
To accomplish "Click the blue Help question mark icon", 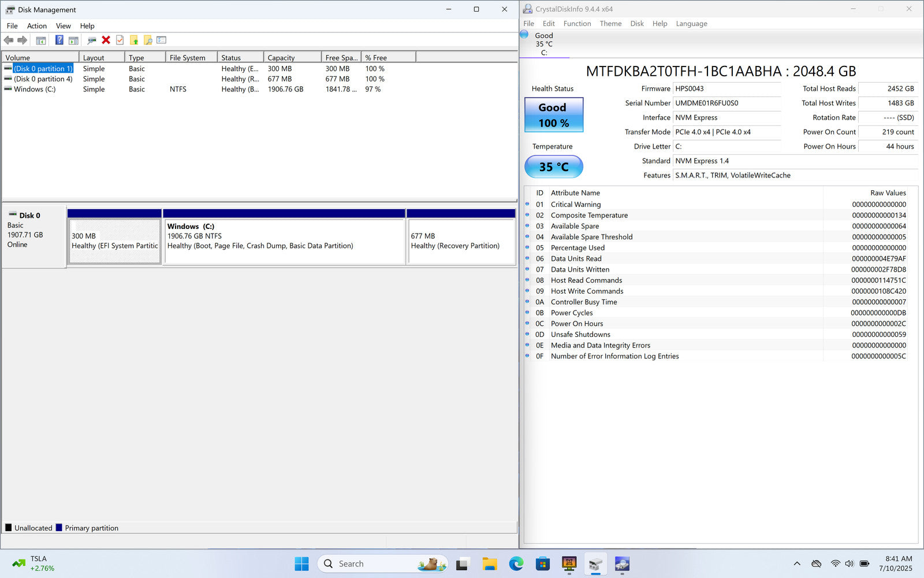I will (59, 40).
